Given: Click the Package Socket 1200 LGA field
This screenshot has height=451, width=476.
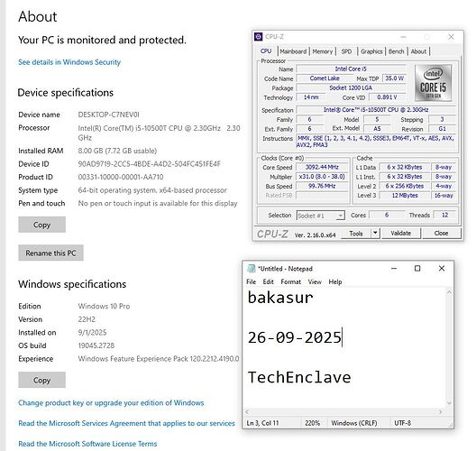Looking at the screenshot, I should point(351,87).
